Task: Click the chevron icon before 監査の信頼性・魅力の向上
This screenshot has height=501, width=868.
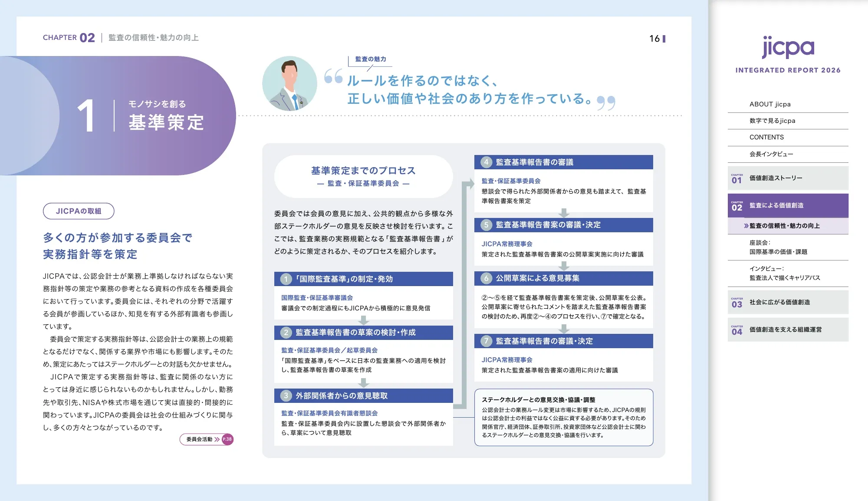Action: [746, 226]
